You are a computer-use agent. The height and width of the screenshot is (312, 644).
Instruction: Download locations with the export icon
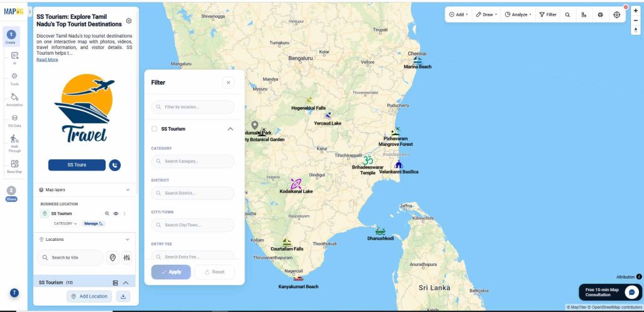(x=123, y=296)
